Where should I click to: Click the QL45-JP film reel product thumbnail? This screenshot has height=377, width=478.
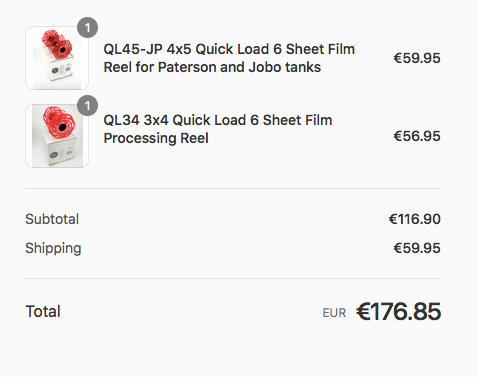57,58
